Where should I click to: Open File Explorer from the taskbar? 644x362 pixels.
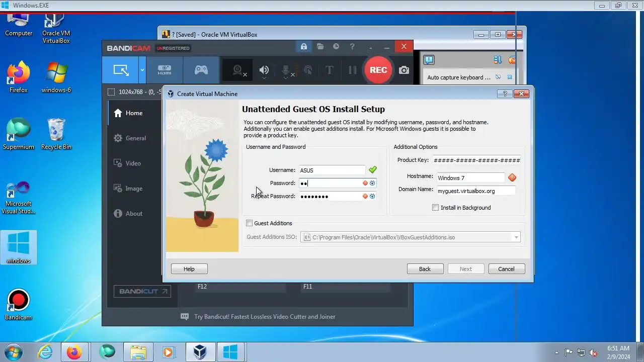138,352
